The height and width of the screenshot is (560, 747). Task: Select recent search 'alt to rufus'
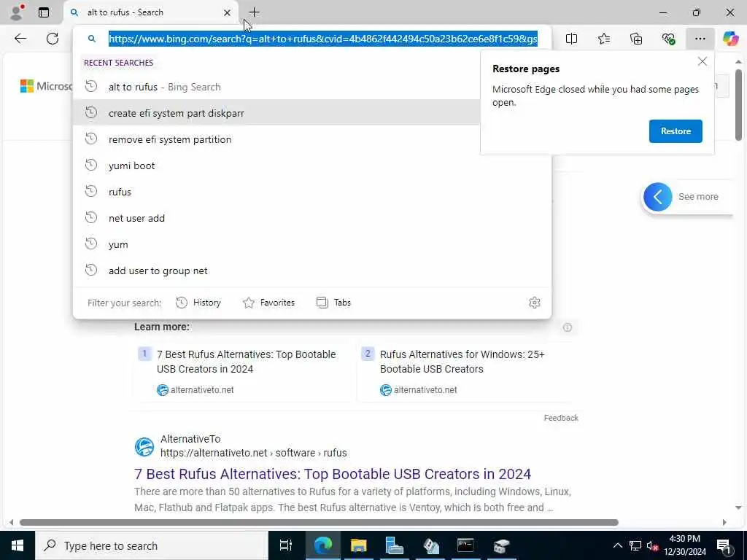[x=276, y=87]
